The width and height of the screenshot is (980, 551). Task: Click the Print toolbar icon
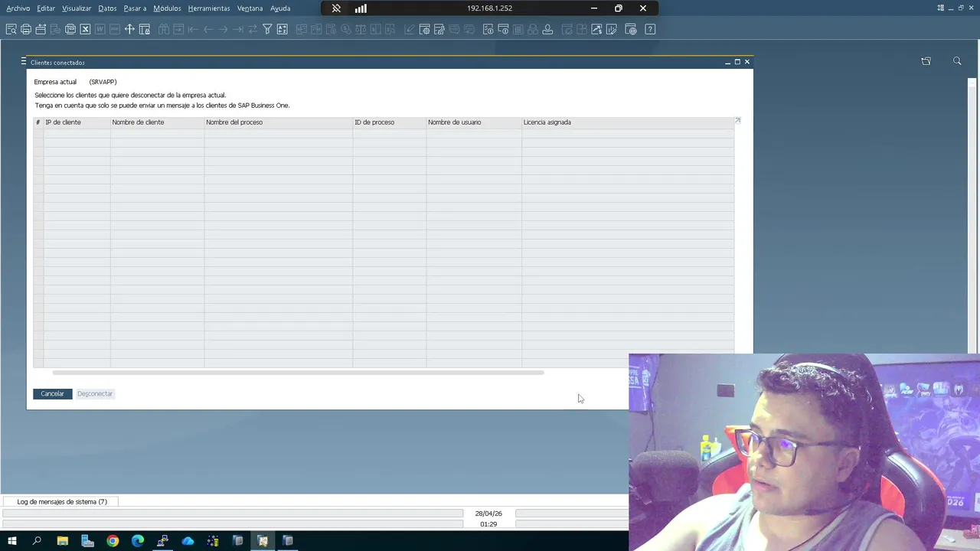tap(26, 29)
